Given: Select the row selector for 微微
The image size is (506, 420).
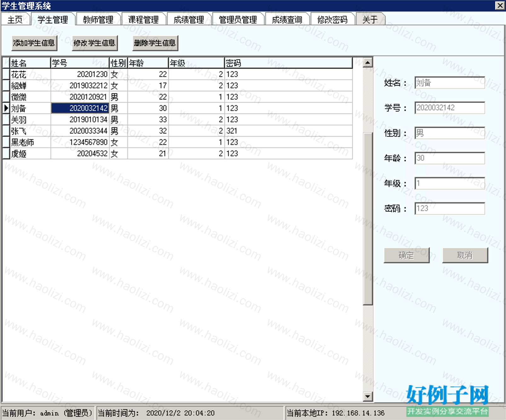Looking at the screenshot, I should tap(6, 97).
